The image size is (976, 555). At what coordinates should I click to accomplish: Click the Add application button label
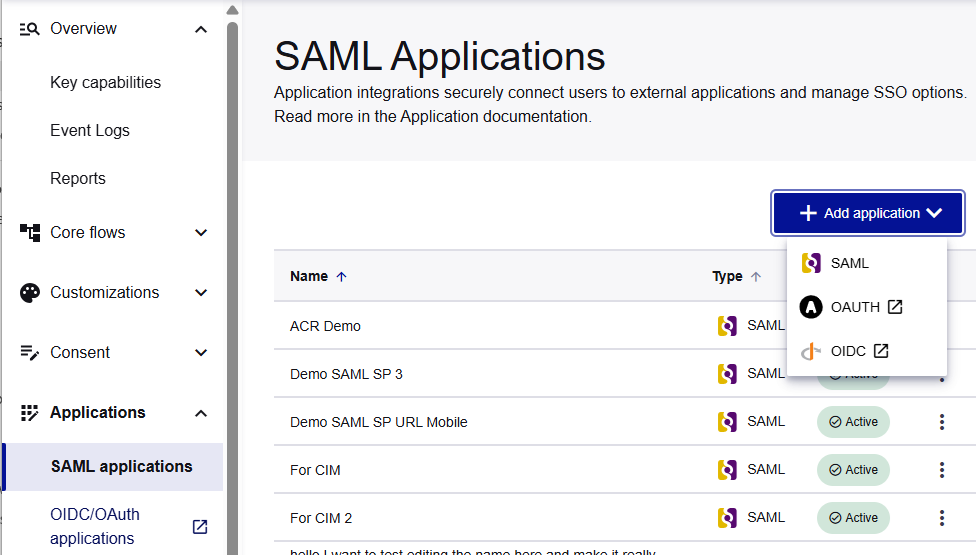[871, 213]
